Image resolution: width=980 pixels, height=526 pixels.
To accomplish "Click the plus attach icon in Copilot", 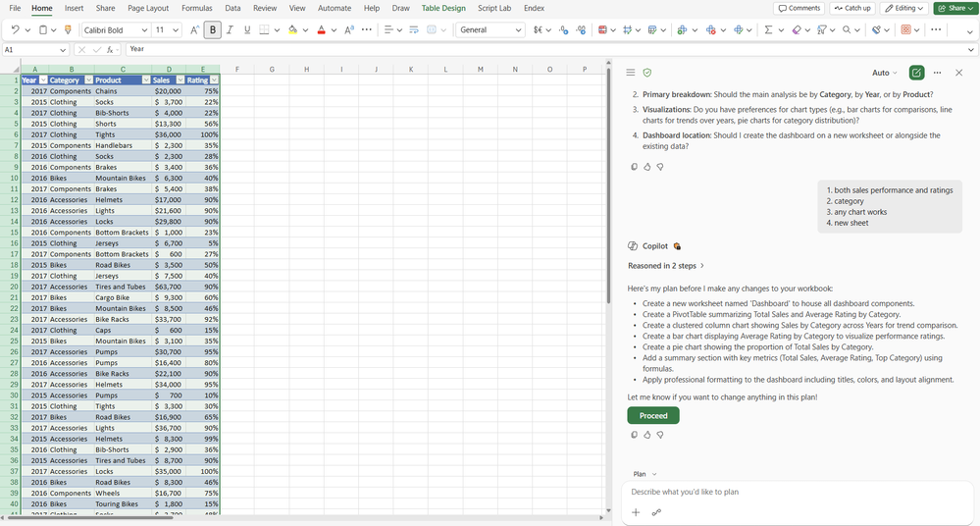I will point(636,512).
